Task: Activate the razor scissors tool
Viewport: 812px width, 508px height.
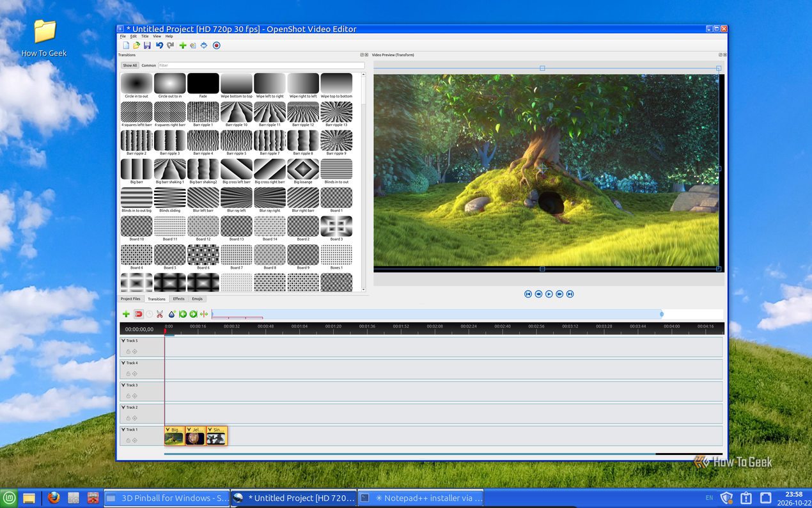Action: (160, 314)
